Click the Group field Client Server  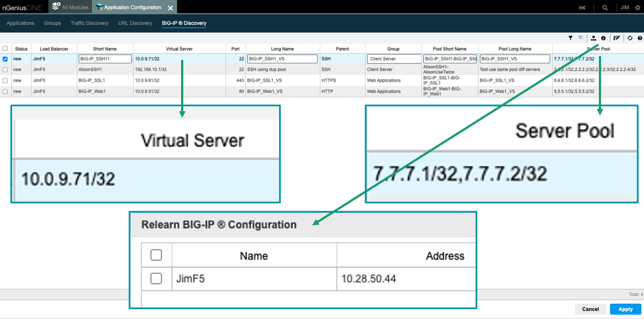click(394, 59)
